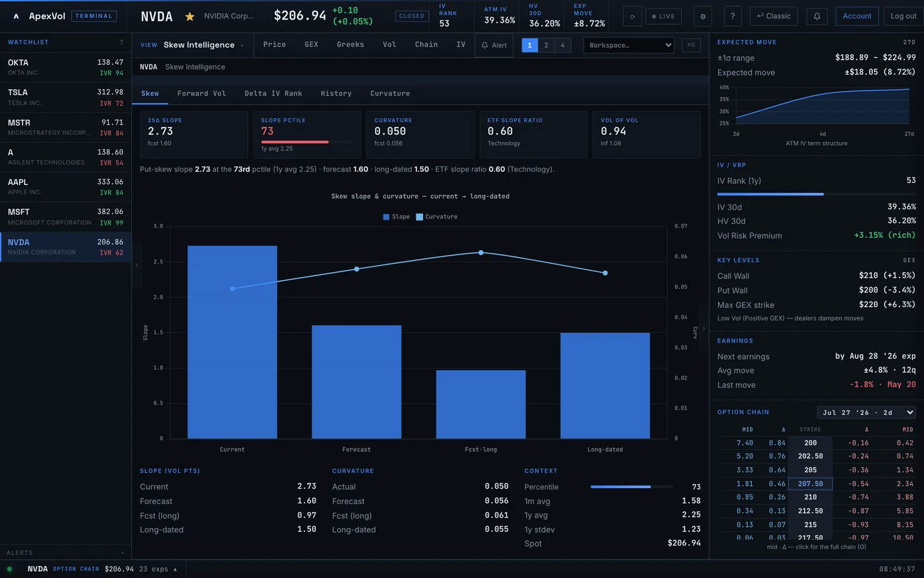
Task: Click the 25Δ Slope 2.73 card
Action: 193,134
